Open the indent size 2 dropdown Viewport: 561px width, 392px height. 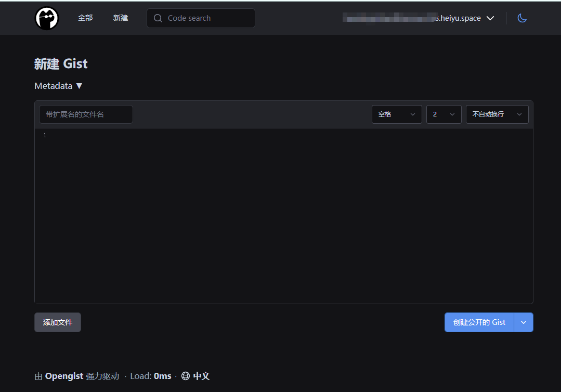(443, 114)
